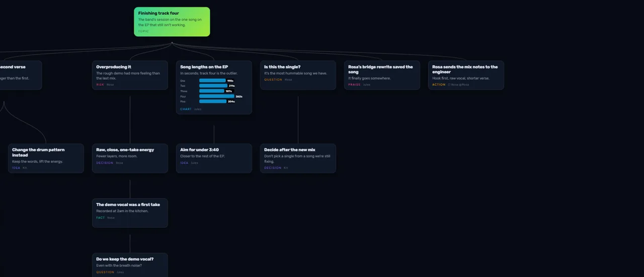The height and width of the screenshot is (277, 644).
Task: Click the DECISION tag on 'Decide after the new mix'
Action: click(273, 168)
